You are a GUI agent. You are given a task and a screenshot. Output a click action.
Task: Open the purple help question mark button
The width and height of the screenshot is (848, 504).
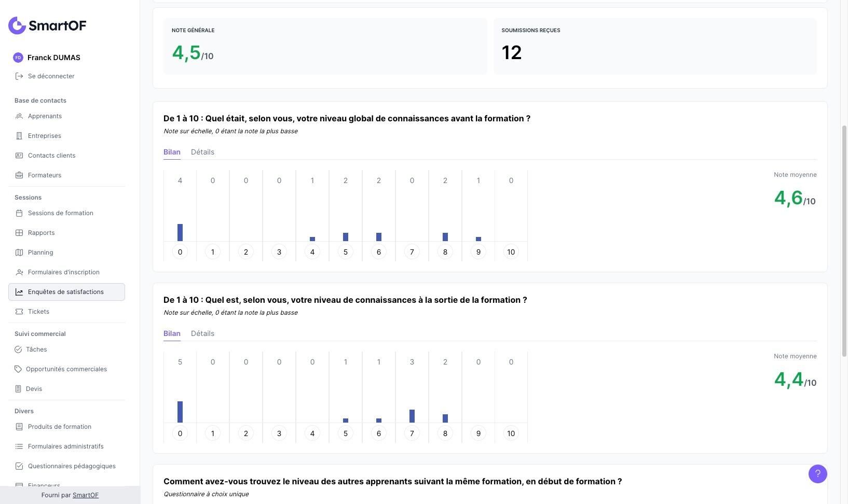tap(817, 473)
